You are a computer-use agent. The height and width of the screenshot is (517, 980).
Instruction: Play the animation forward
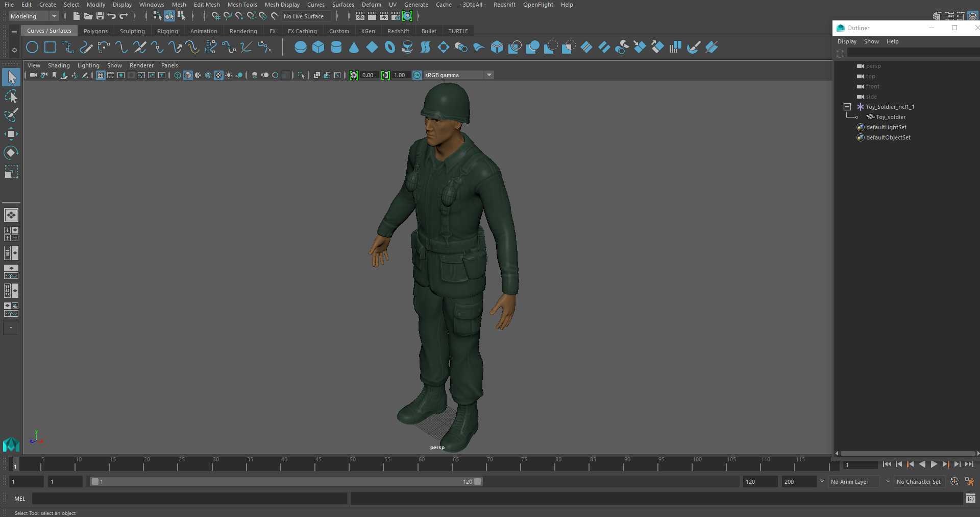tap(934, 464)
